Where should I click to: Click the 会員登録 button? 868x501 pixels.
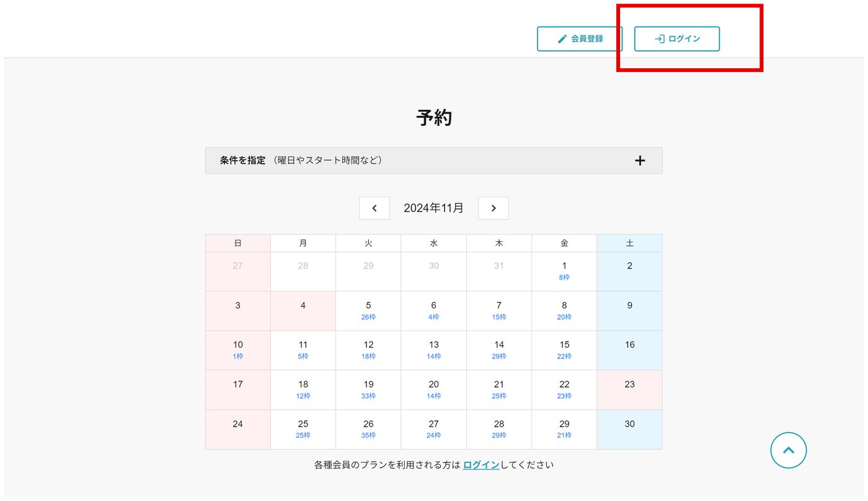click(x=580, y=38)
